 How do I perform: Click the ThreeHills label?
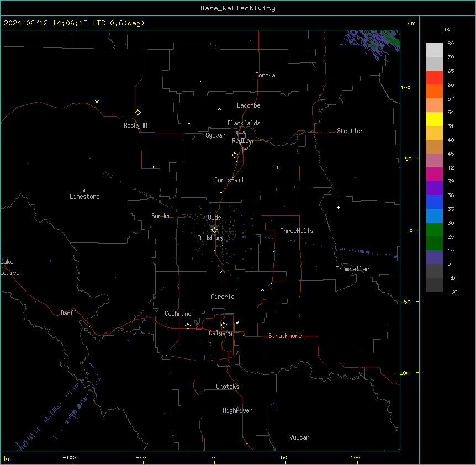[297, 231]
